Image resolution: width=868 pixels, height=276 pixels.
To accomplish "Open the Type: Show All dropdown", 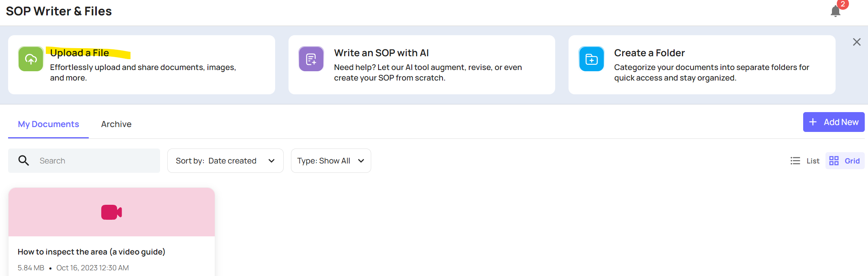I will pyautogui.click(x=331, y=161).
